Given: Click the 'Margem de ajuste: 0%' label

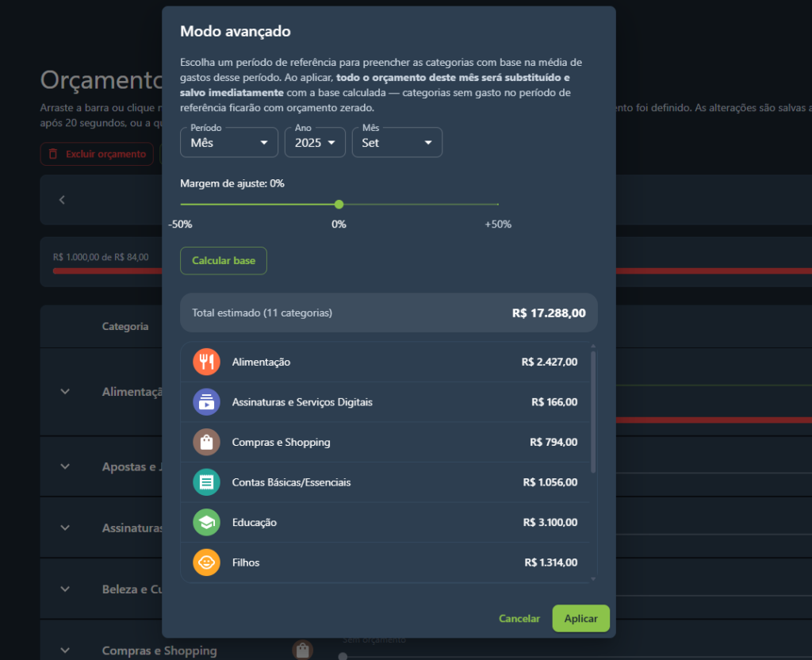Looking at the screenshot, I should (232, 183).
